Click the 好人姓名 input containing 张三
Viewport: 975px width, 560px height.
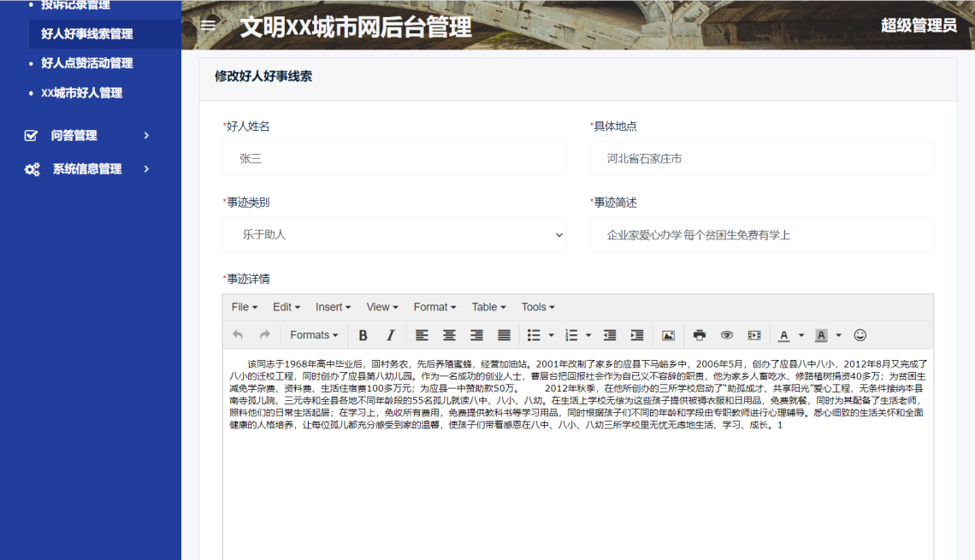(x=395, y=158)
